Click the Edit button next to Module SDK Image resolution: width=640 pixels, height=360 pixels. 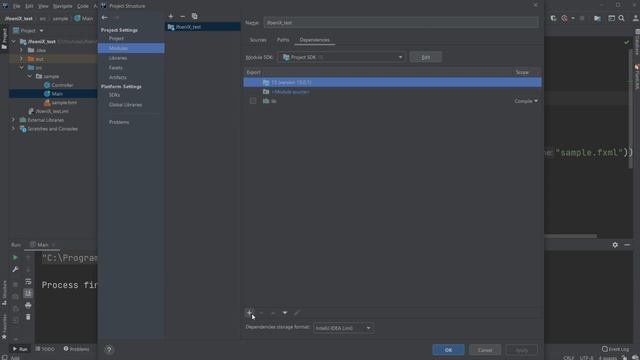[x=426, y=57]
